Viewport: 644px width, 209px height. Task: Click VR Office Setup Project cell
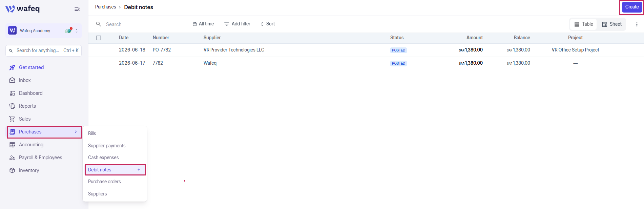pyautogui.click(x=575, y=50)
